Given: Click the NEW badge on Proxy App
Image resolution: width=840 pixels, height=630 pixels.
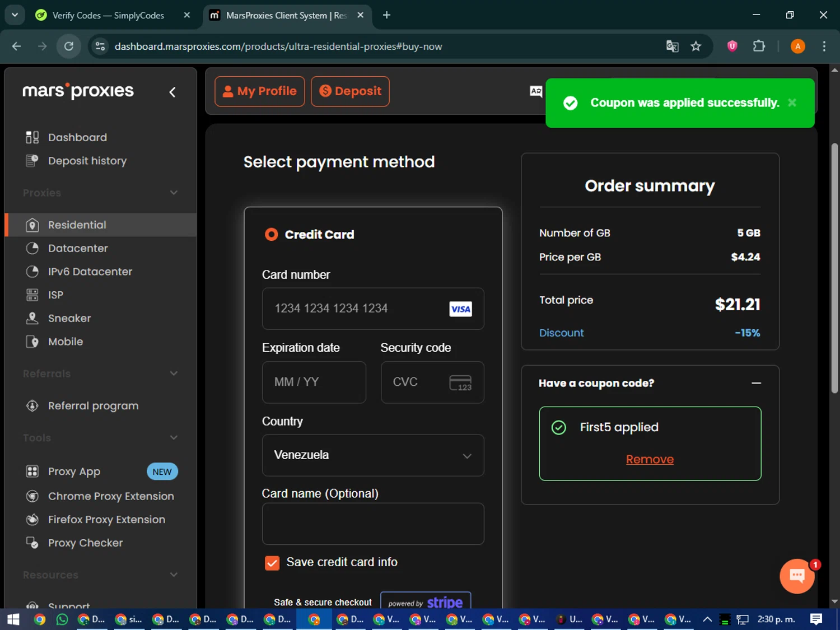Looking at the screenshot, I should pos(162,472).
